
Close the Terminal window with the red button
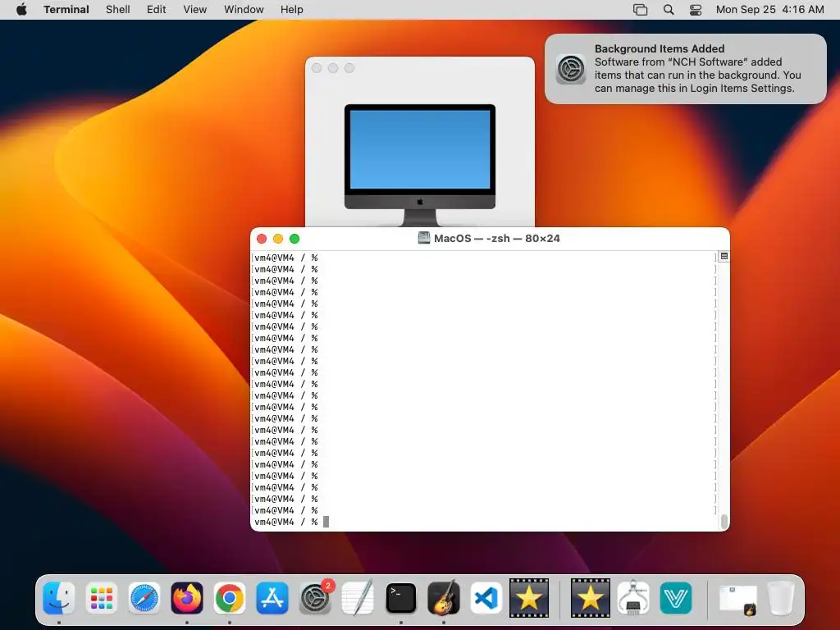click(262, 239)
